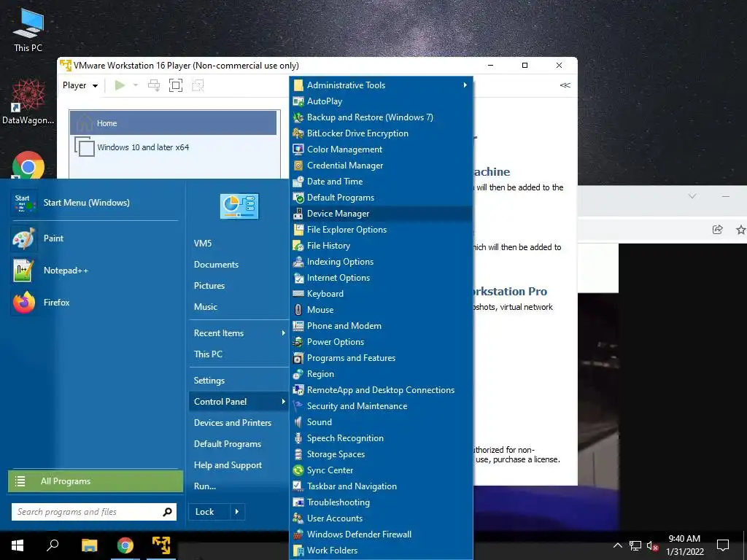Click the browser window dropdown chevron

click(692, 196)
